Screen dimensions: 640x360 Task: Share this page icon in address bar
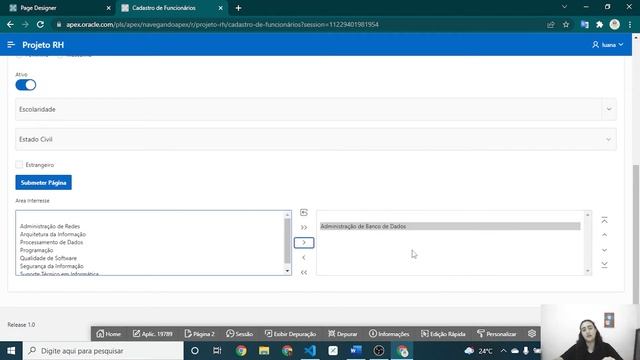(x=551, y=24)
